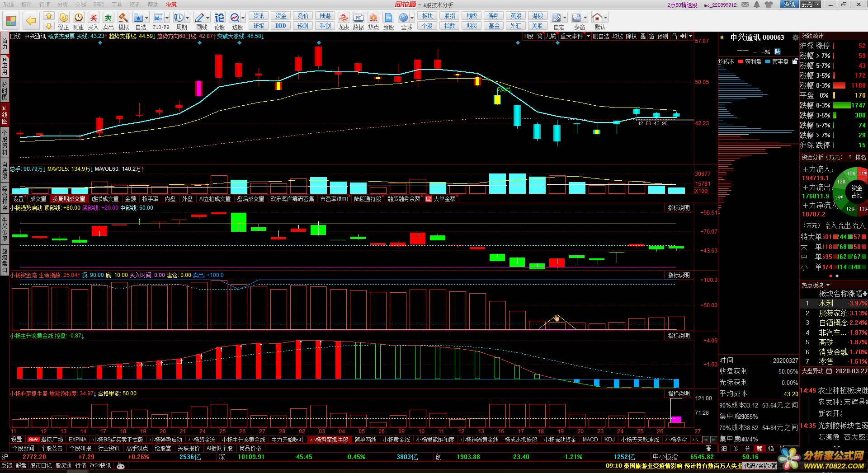Expand the 选股 dropdown arrow

coord(243,18)
